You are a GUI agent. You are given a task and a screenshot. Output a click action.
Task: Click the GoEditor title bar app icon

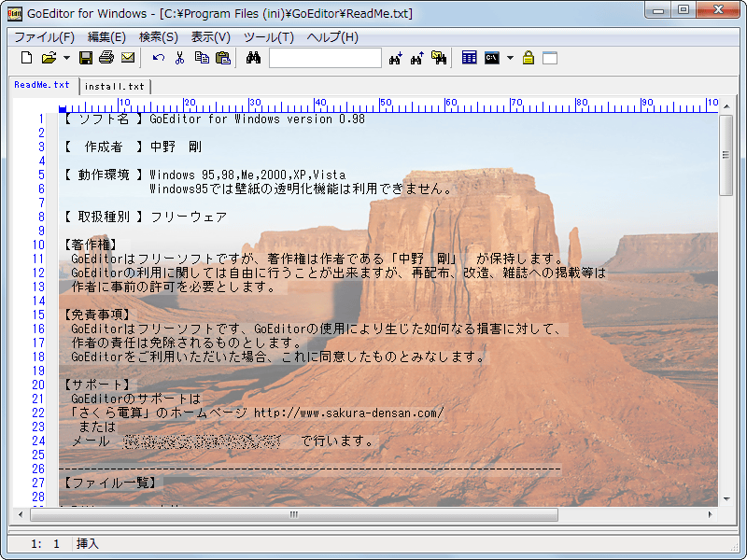(x=15, y=13)
